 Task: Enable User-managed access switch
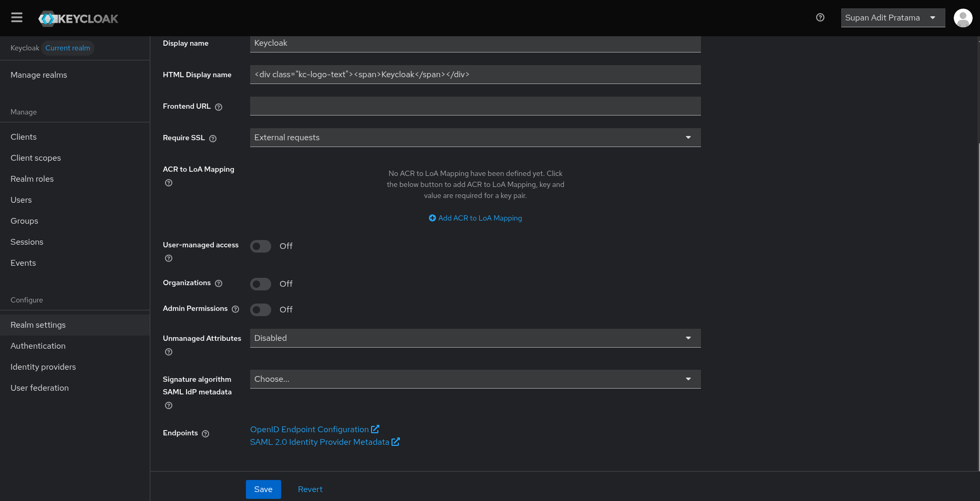[x=261, y=246]
